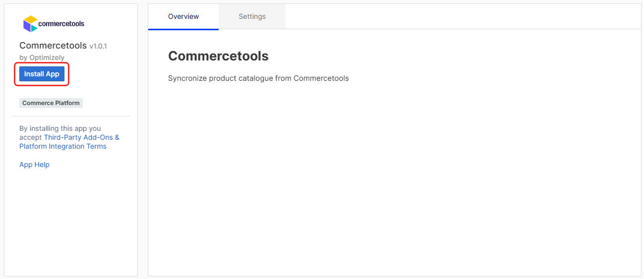Click the empty tab bar area right of Settings

[463, 16]
